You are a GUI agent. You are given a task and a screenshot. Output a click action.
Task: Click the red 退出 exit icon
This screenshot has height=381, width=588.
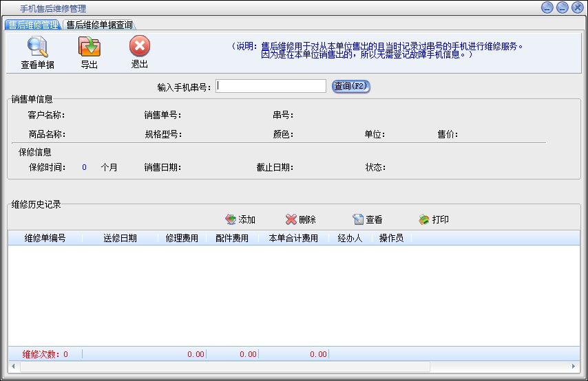tap(140, 47)
